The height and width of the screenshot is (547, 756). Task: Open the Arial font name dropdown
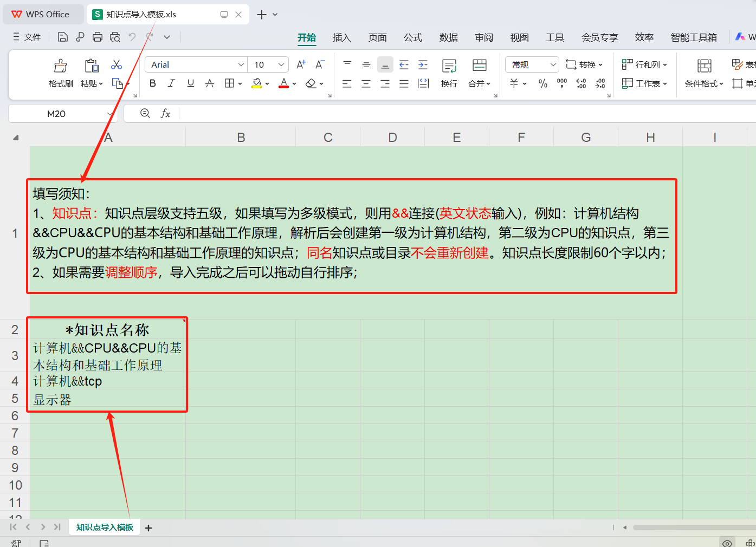pyautogui.click(x=241, y=64)
